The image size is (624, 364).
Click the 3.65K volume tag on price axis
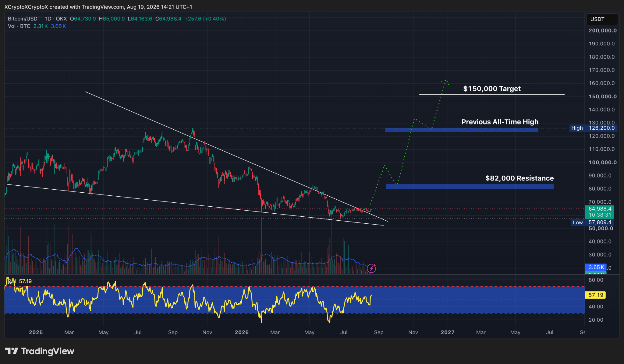pos(596,267)
